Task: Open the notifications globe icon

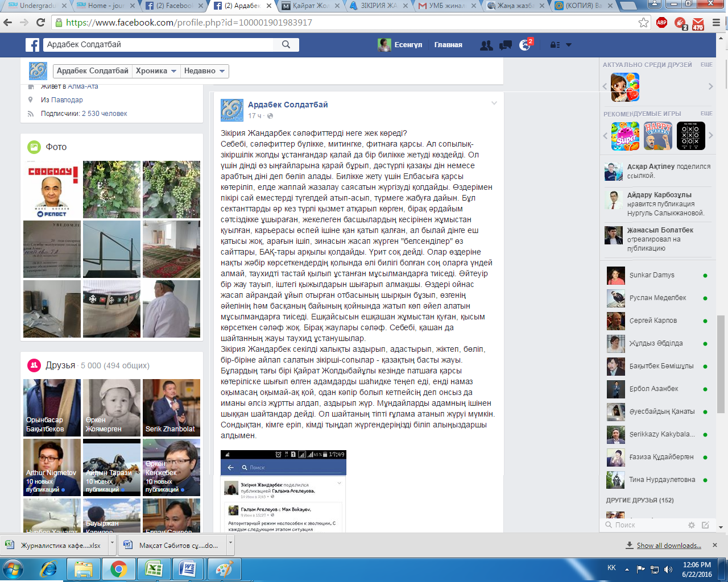Action: tap(524, 45)
